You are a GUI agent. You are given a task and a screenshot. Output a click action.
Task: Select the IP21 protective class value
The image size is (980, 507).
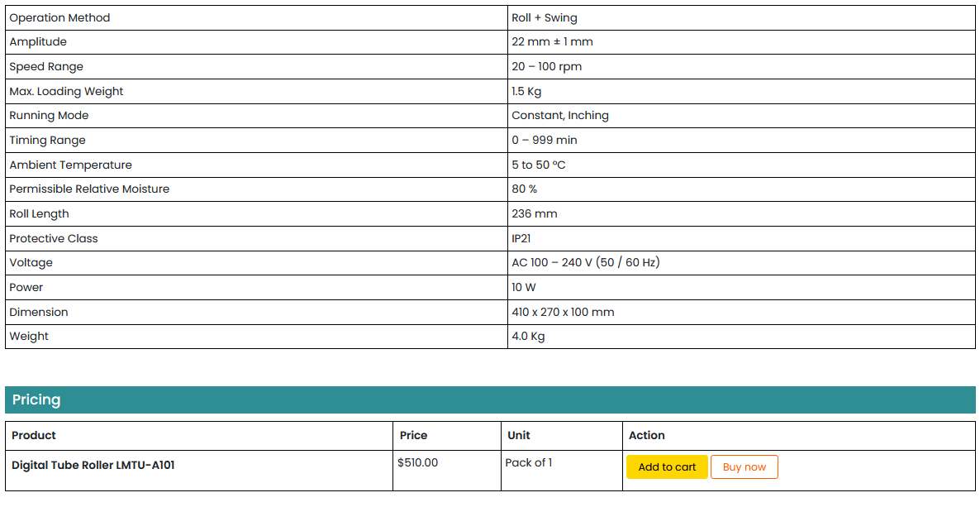[521, 238]
